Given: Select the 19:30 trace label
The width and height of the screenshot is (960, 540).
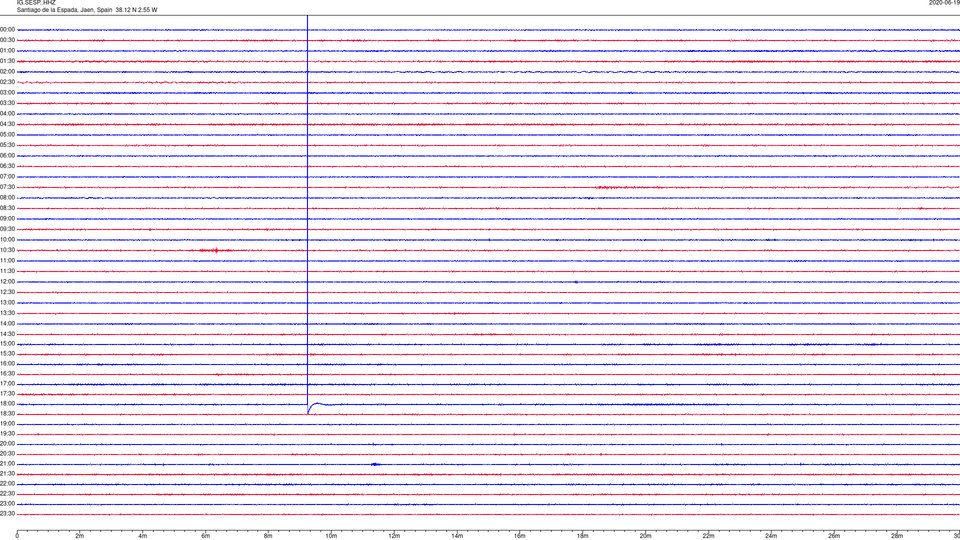Looking at the screenshot, I should tap(7, 433).
